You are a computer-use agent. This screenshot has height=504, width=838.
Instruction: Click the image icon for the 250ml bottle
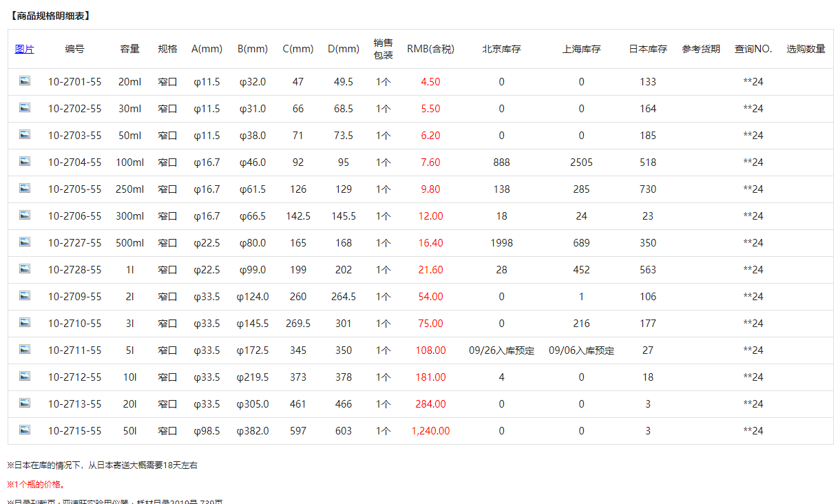25,188
